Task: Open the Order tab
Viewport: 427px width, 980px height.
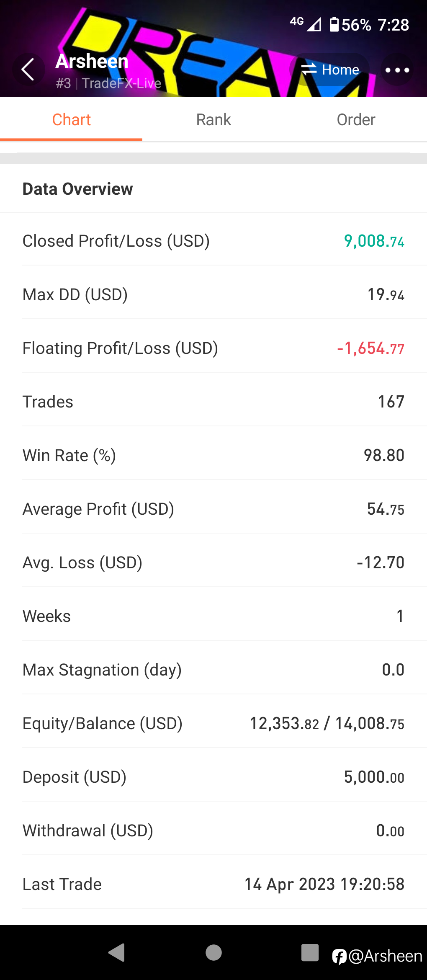Action: click(x=356, y=120)
